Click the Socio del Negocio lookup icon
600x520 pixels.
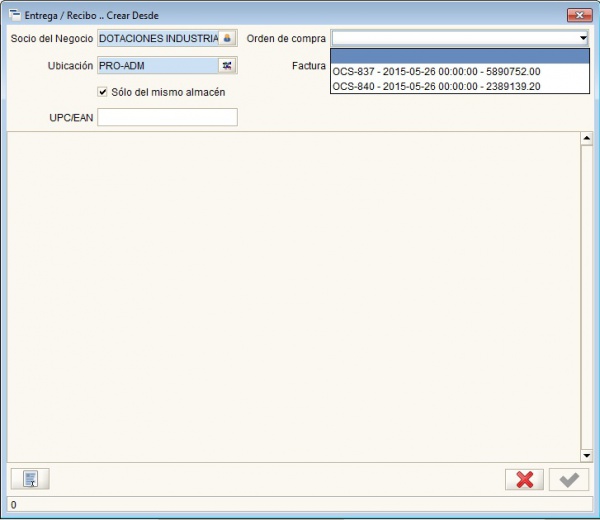[x=227, y=38]
